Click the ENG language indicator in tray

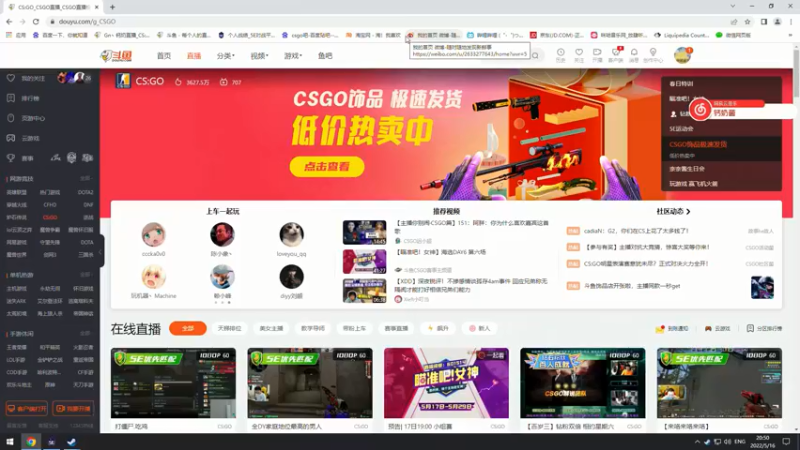pos(739,442)
